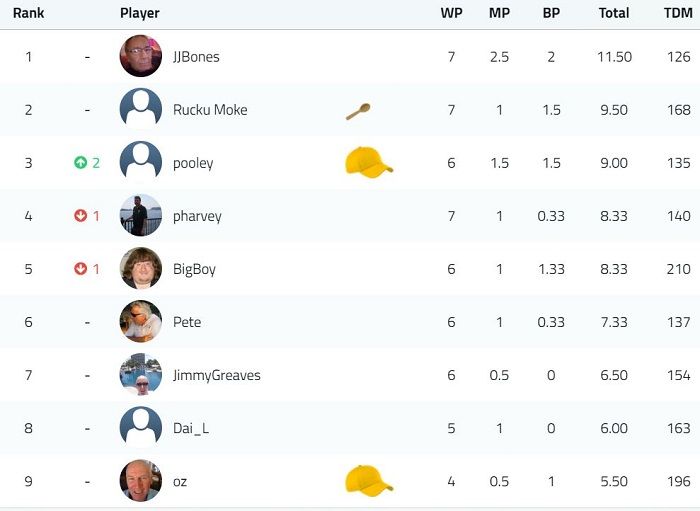Click JJBones' total score 11.50
Image resolution: width=700 pixels, height=511 pixels.
click(x=614, y=57)
